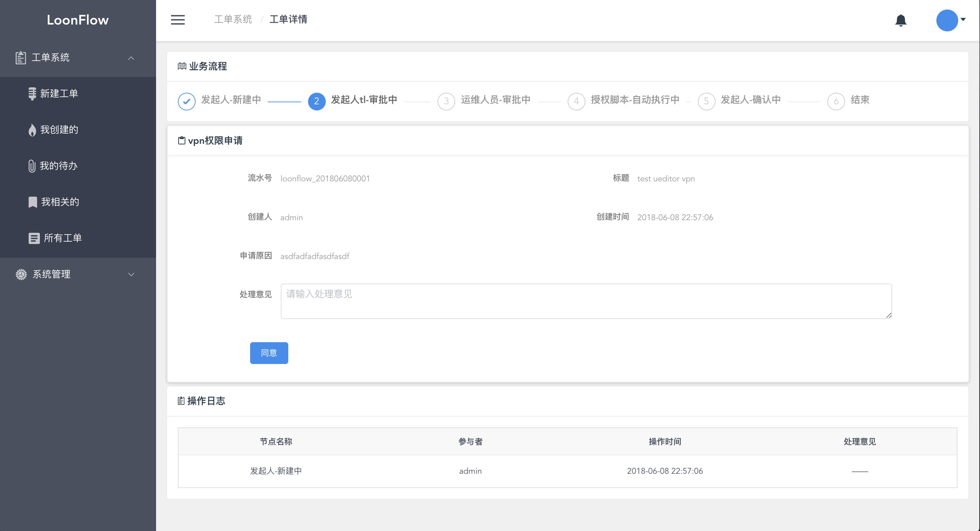Click the 工单系统 clipboard icon
Viewport: 980px width, 531px height.
point(20,58)
